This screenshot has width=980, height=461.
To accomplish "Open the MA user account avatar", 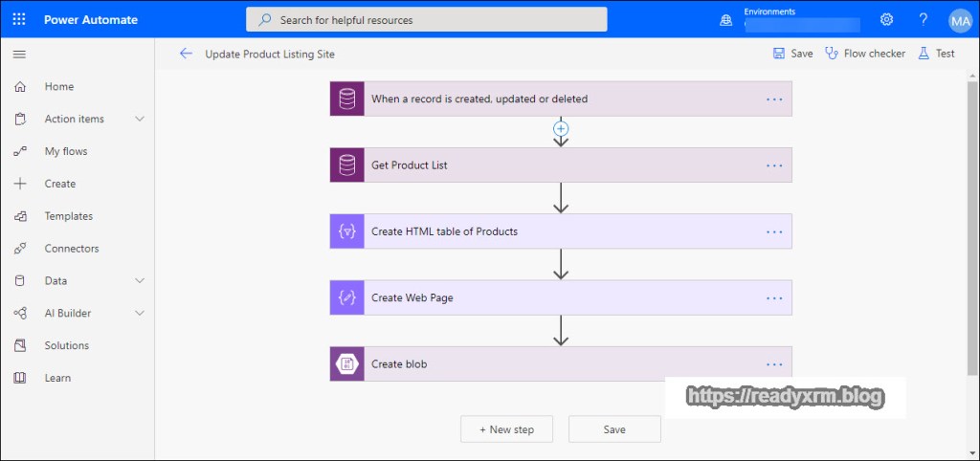I will (960, 19).
